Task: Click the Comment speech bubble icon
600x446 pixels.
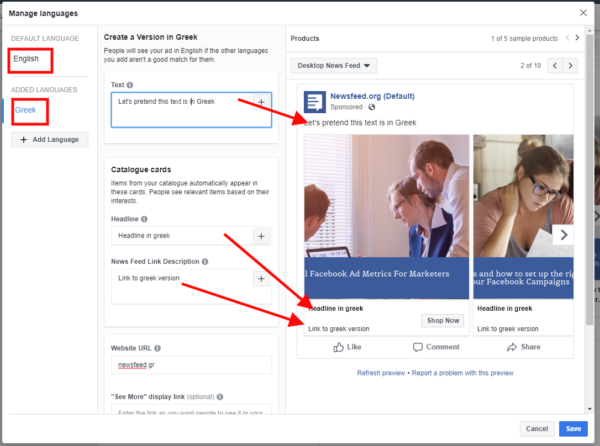Action: [419, 347]
